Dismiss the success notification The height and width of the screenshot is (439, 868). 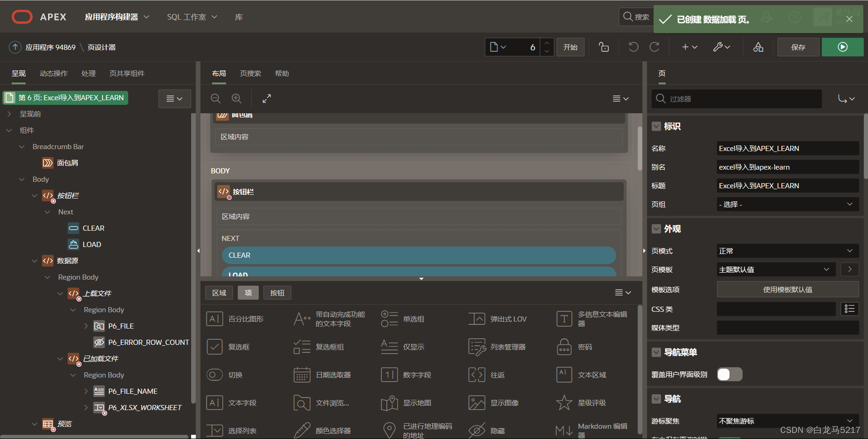[x=849, y=19]
